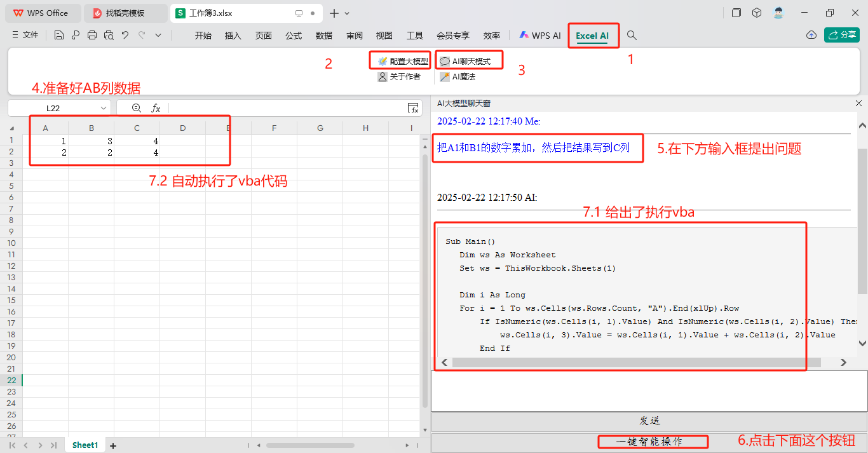The height and width of the screenshot is (453, 868).
Task: Open 关于作者 in the ribbon
Action: click(399, 77)
